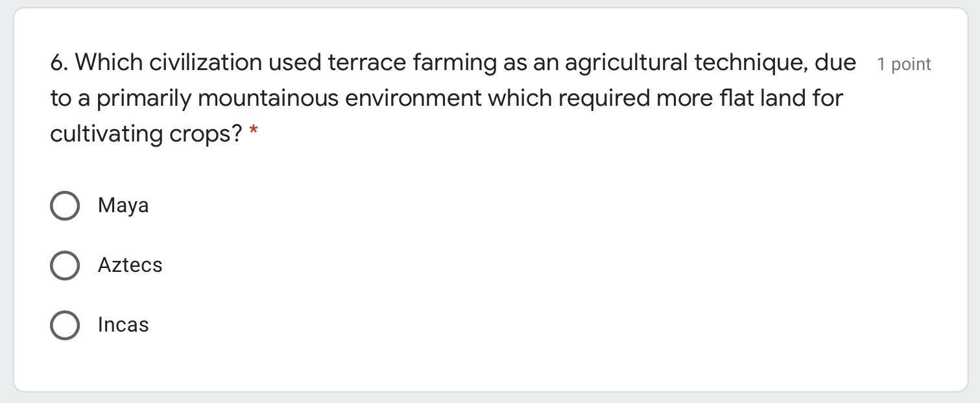980x403 pixels.
Task: Click the word "environment" in the question
Action: click(412, 99)
